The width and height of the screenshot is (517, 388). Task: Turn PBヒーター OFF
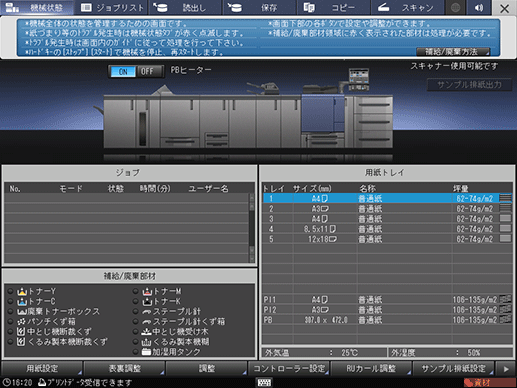(147, 71)
